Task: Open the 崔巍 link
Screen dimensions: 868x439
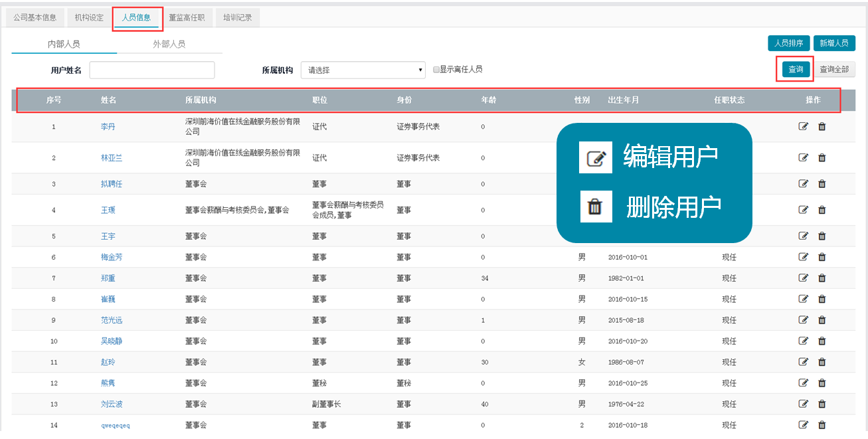Action: [108, 299]
